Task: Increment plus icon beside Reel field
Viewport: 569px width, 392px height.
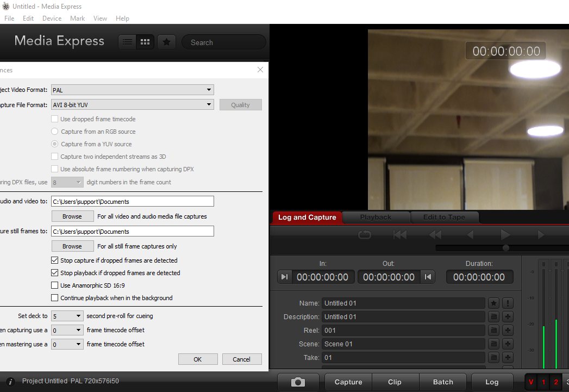Action: [x=508, y=331]
